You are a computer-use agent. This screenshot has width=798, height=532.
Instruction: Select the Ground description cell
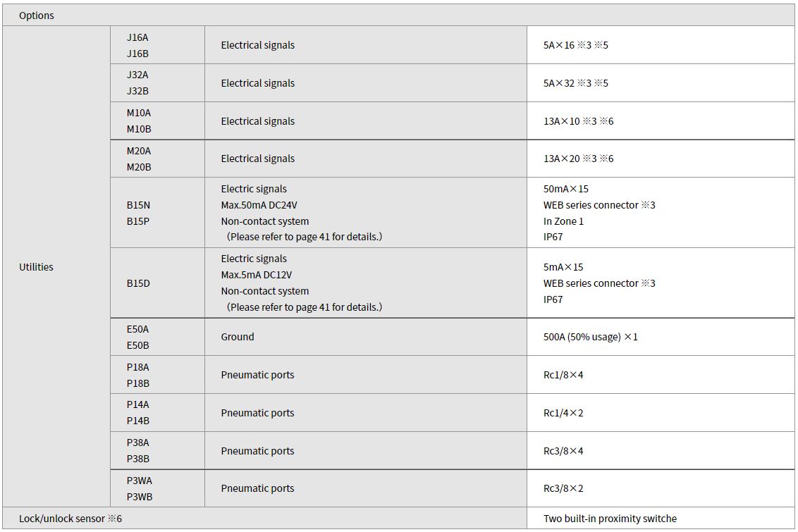(366, 337)
